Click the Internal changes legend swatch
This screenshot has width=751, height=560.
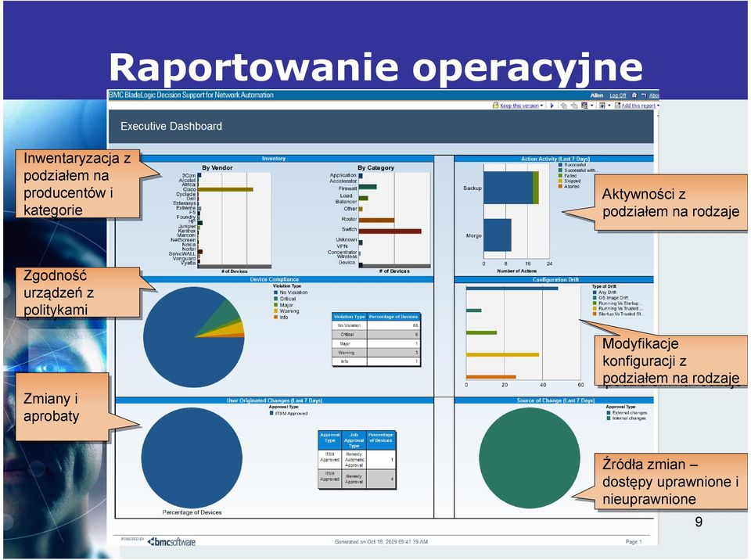[609, 418]
